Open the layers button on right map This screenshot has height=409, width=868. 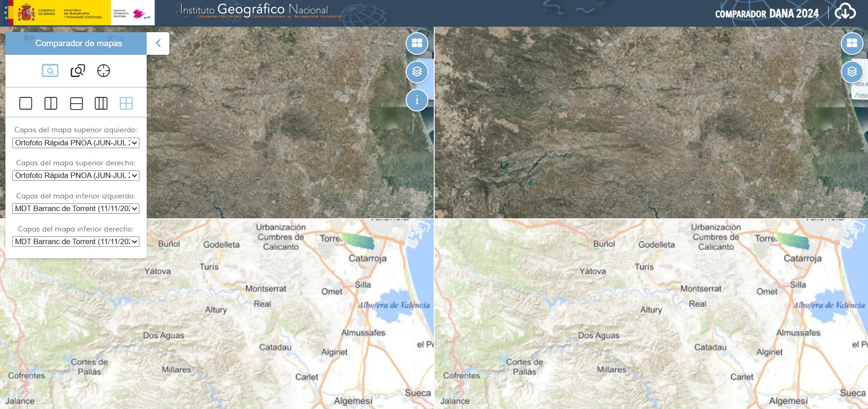pos(852,72)
